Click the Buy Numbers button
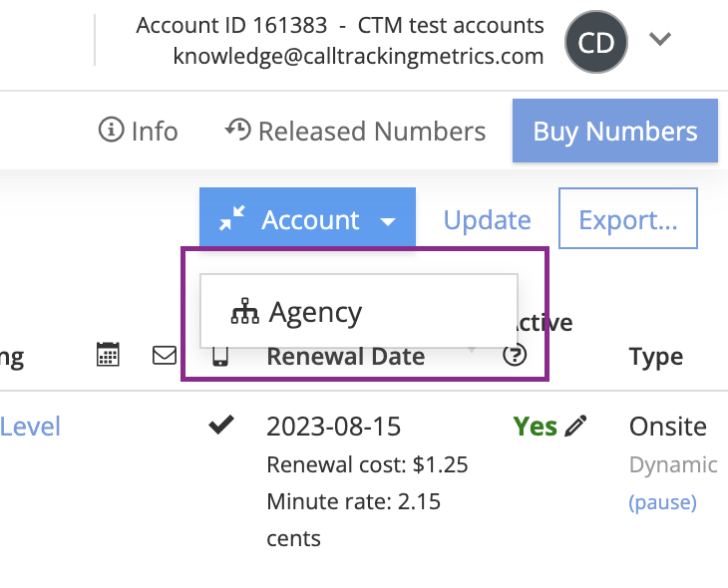728x588 pixels. pyautogui.click(x=615, y=131)
